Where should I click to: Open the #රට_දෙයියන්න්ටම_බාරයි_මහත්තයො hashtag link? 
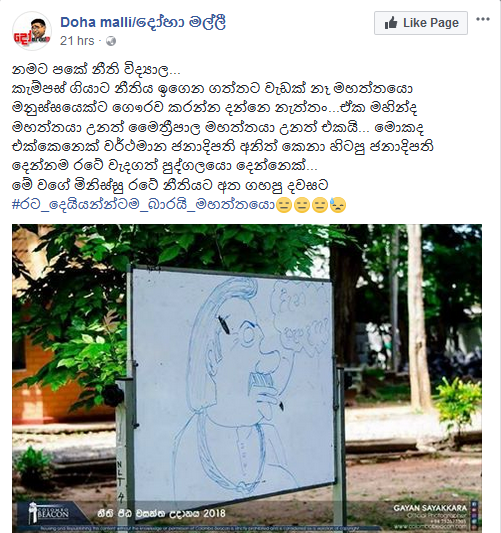pyautogui.click(x=143, y=205)
